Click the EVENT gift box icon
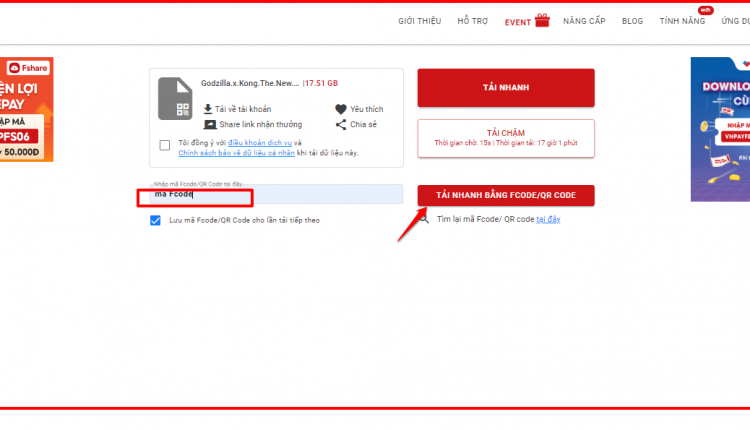 tap(542, 21)
